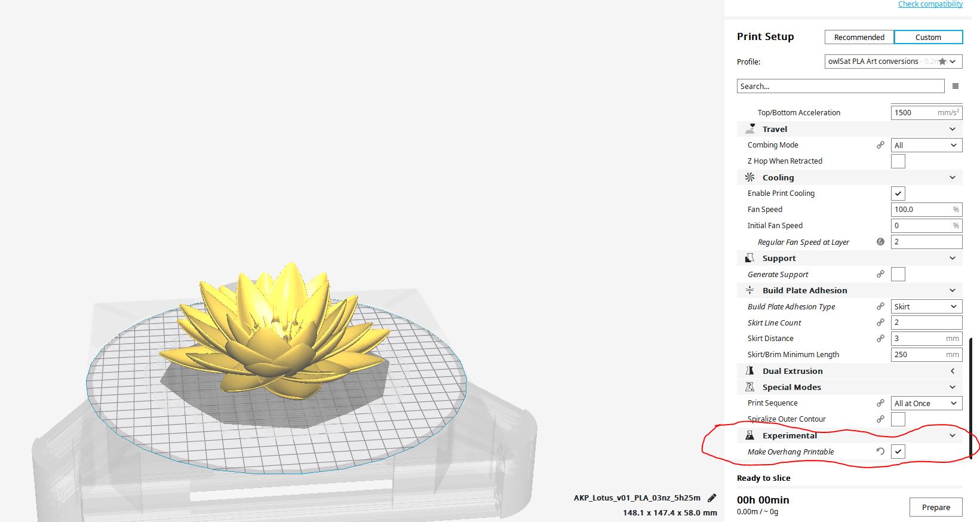Click the Regular Fan Speed at Layer field
Viewport: 980px width, 522px height.
pyautogui.click(x=927, y=242)
